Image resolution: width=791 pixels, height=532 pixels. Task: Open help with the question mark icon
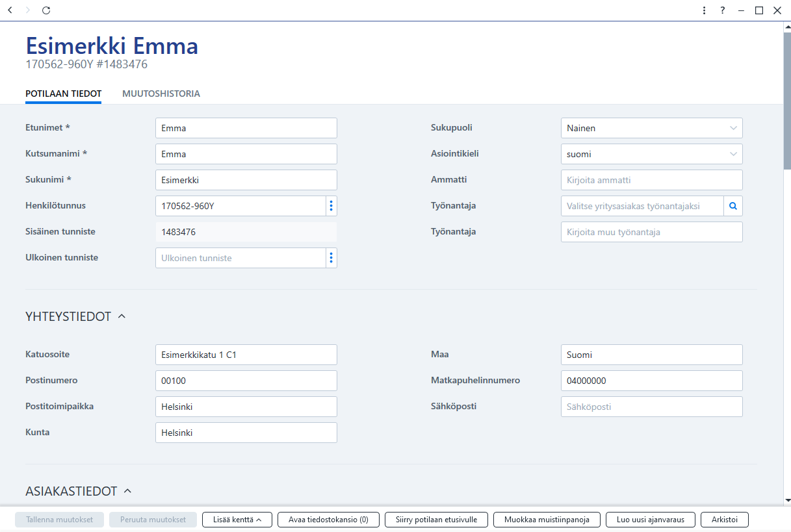pos(723,10)
